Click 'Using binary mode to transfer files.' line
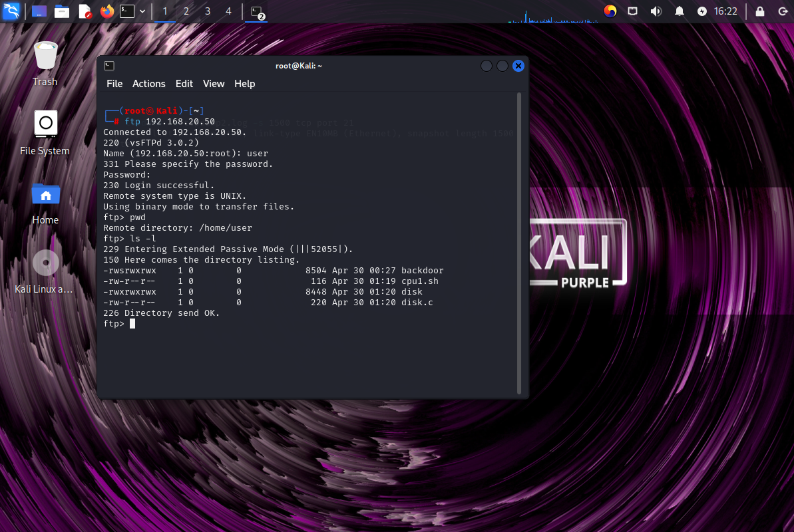 pos(198,207)
